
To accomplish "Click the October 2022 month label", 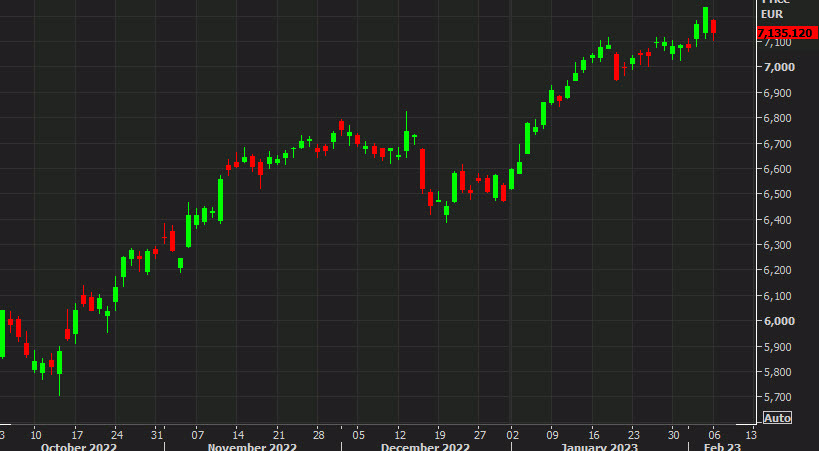I will 78,447.
